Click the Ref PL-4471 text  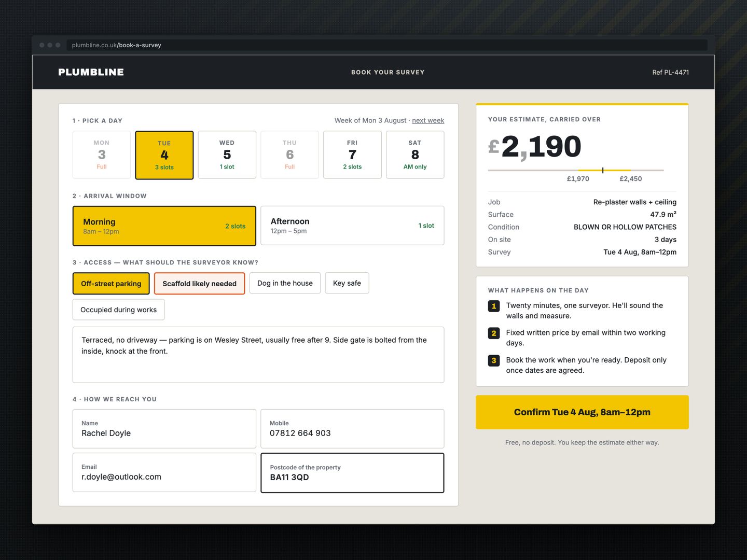click(670, 72)
